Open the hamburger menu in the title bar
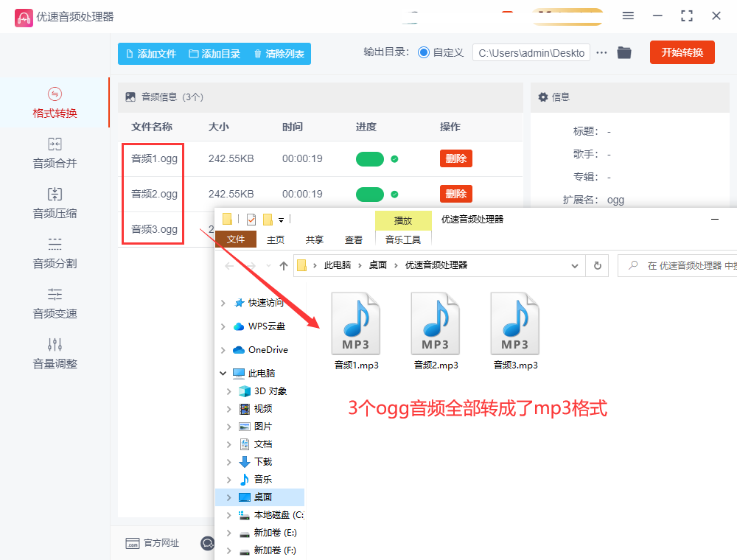The height and width of the screenshot is (560, 737). click(x=628, y=16)
